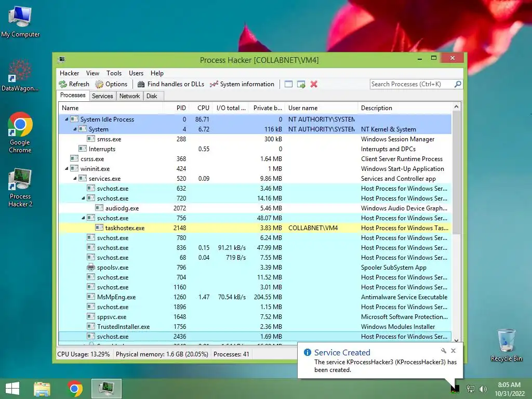This screenshot has width=532, height=399.
Task: Sort by Description column header
Action: click(x=404, y=108)
